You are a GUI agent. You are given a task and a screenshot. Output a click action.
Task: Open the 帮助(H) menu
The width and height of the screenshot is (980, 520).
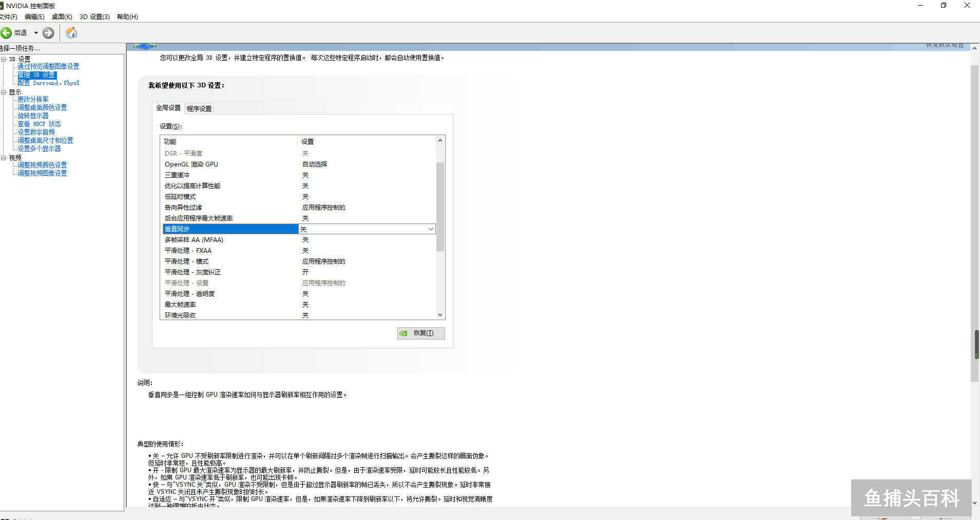tap(127, 17)
